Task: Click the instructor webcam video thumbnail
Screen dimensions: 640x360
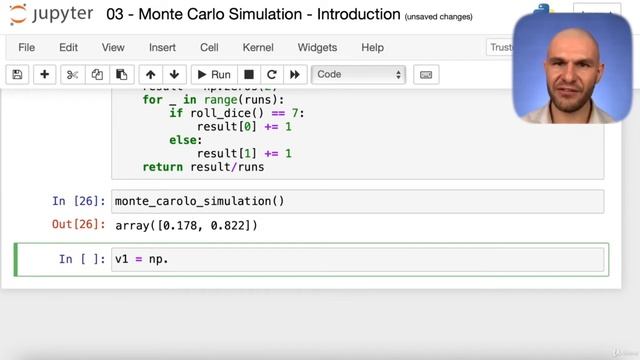Action: [x=572, y=68]
